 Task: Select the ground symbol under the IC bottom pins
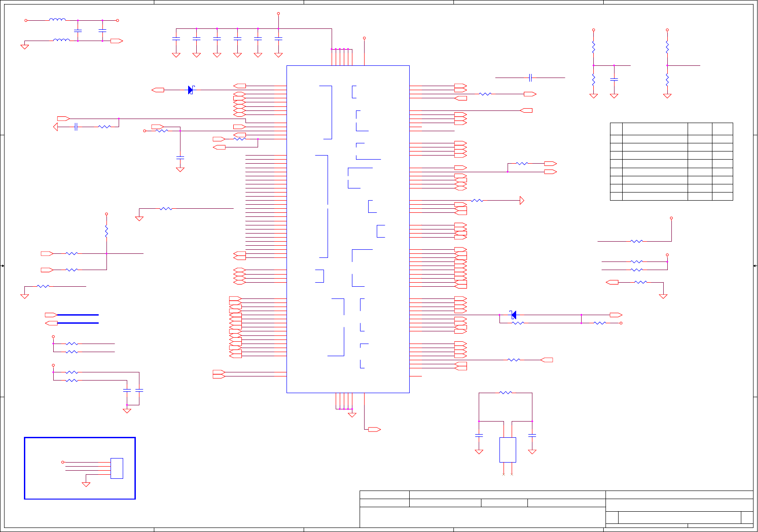[352, 415]
